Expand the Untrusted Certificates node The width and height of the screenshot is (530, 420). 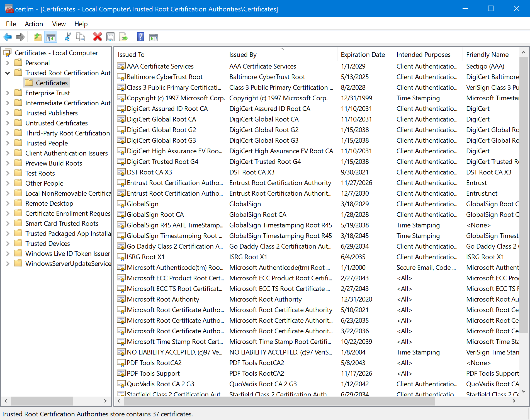click(x=8, y=123)
